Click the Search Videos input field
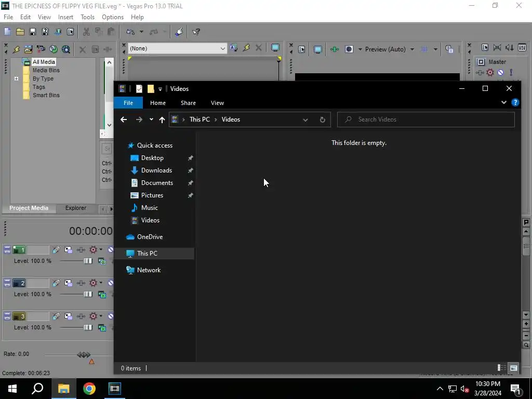 (426, 119)
